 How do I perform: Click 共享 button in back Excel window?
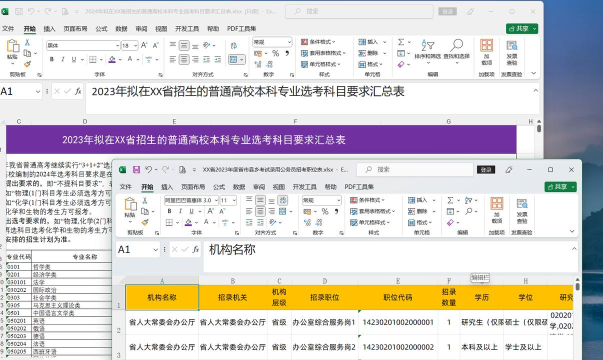pos(522,28)
